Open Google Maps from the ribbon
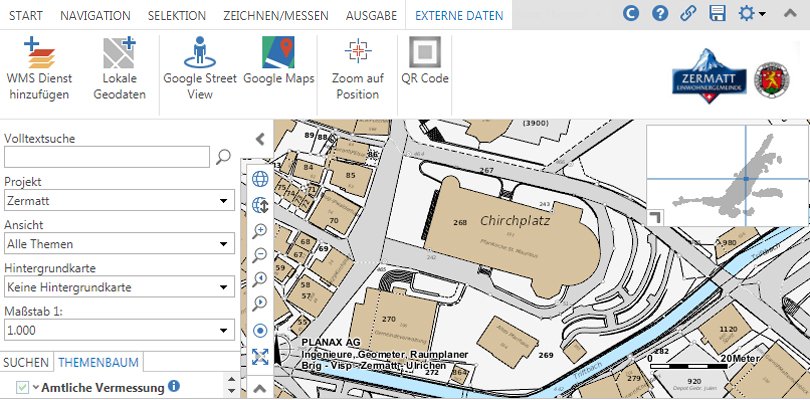The image size is (810, 400). [x=278, y=65]
